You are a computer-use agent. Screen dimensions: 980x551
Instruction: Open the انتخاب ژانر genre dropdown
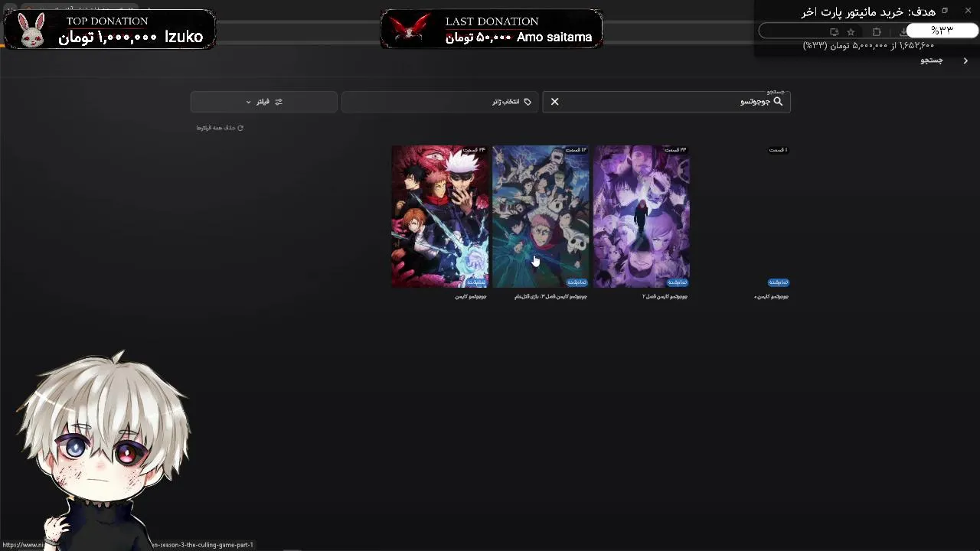tap(440, 102)
